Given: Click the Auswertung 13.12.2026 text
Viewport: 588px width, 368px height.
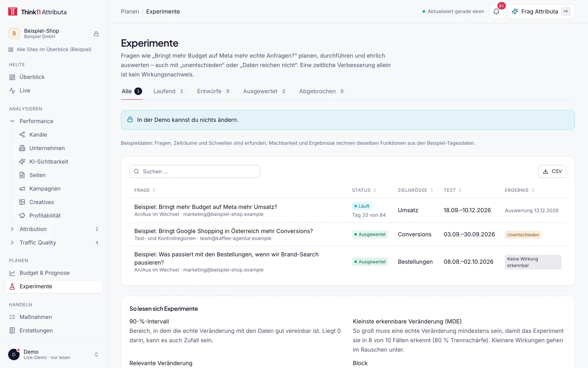Looking at the screenshot, I should click(x=532, y=211).
